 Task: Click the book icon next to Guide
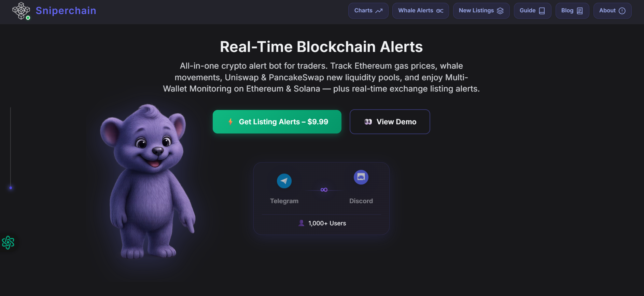pyautogui.click(x=542, y=11)
